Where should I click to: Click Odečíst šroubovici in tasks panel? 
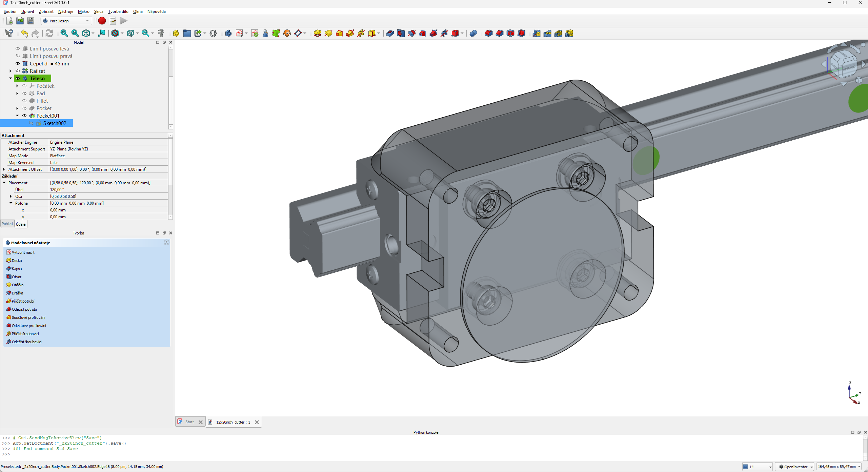point(26,342)
